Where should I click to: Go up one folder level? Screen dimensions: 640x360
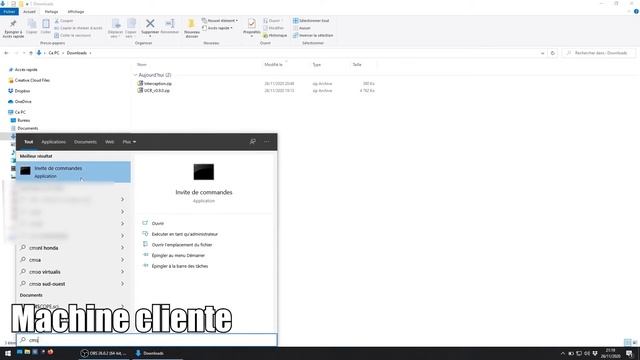[31, 53]
